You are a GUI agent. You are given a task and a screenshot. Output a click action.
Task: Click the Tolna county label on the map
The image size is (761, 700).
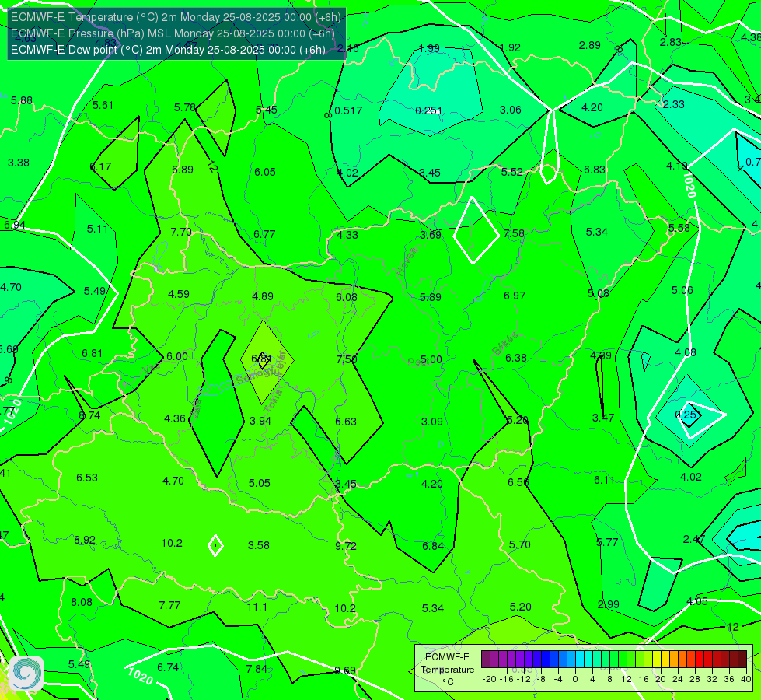point(273,401)
